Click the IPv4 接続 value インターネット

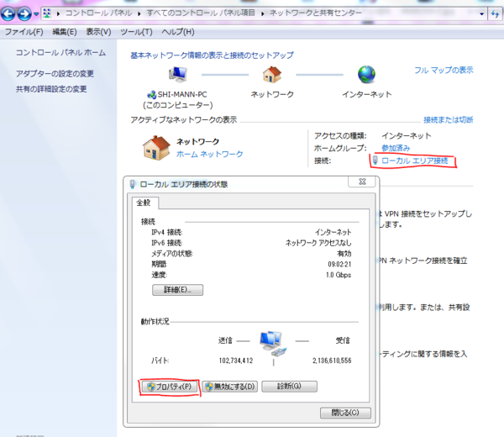click(x=333, y=232)
